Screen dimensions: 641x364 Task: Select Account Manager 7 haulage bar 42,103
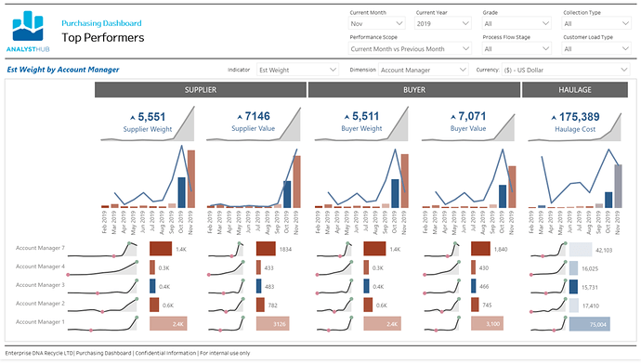(581, 250)
